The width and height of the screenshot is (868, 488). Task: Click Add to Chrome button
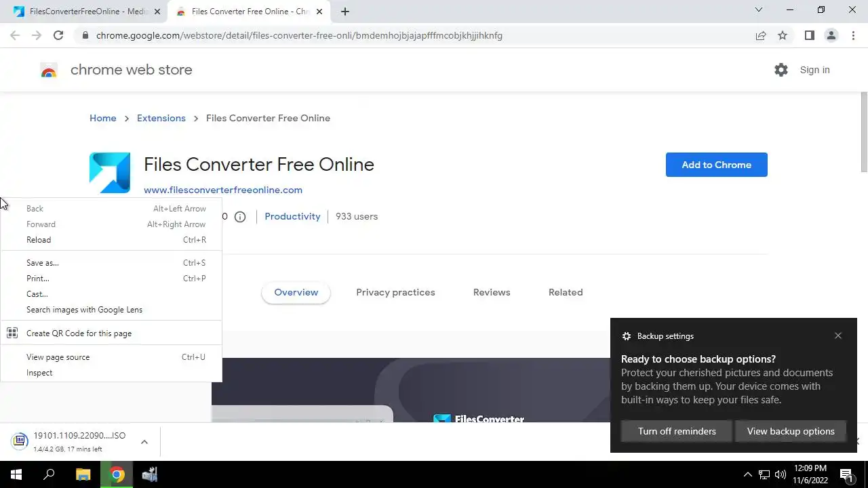(717, 165)
